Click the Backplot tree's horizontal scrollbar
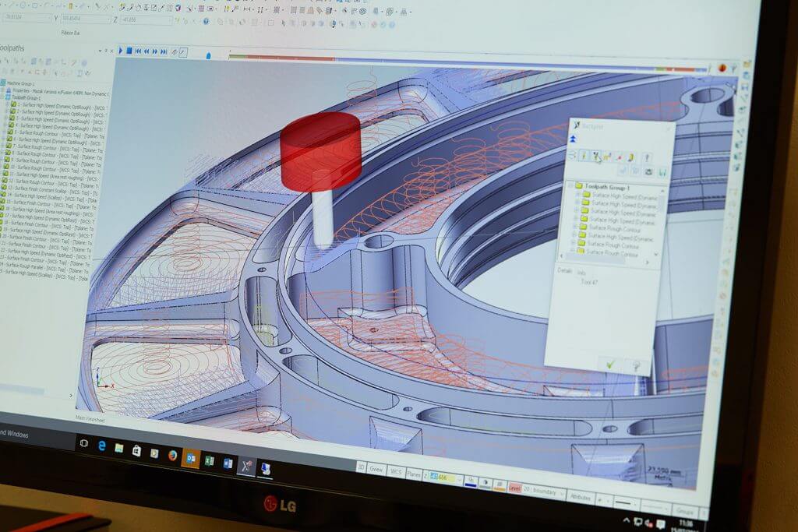798x532 pixels. click(x=605, y=259)
